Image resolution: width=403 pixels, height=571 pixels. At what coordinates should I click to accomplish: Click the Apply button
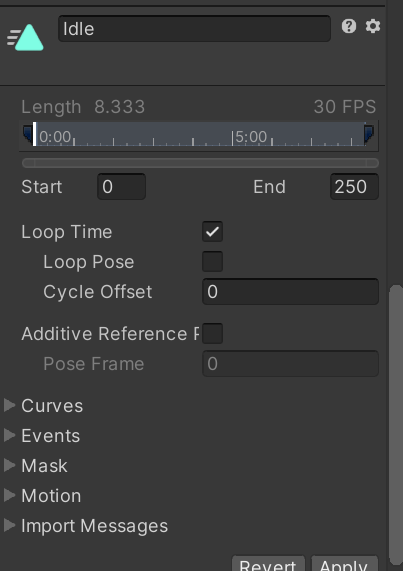click(344, 563)
